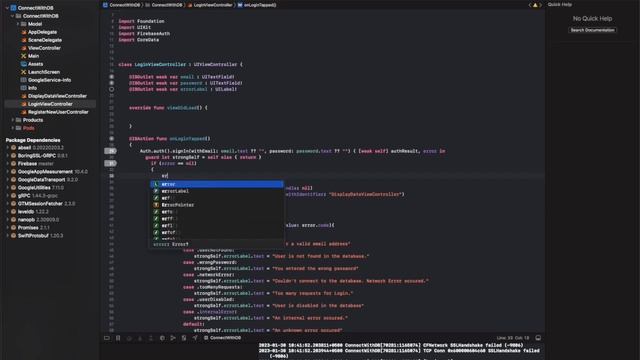Click the Search Documentation button
Viewport: 640px width, 360px height.
coord(592,30)
